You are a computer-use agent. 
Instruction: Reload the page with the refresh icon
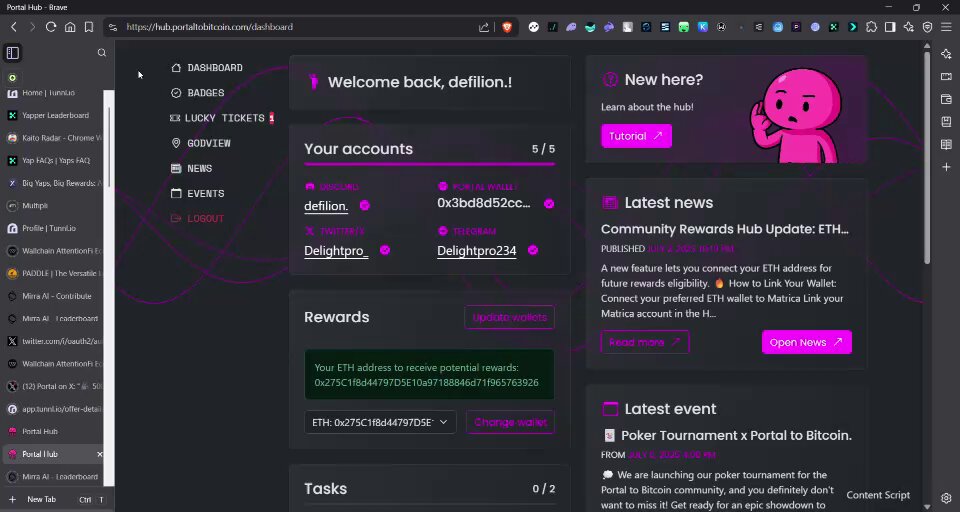coord(51,27)
